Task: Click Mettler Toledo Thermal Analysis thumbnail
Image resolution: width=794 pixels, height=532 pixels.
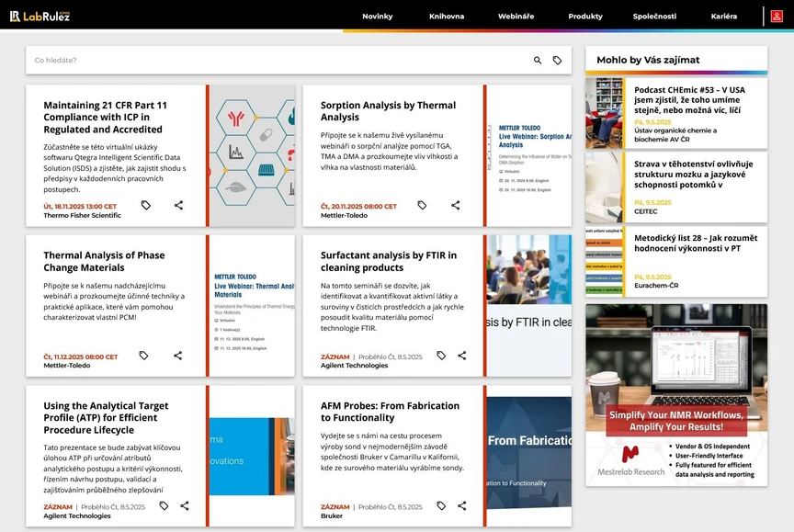Action: point(252,306)
